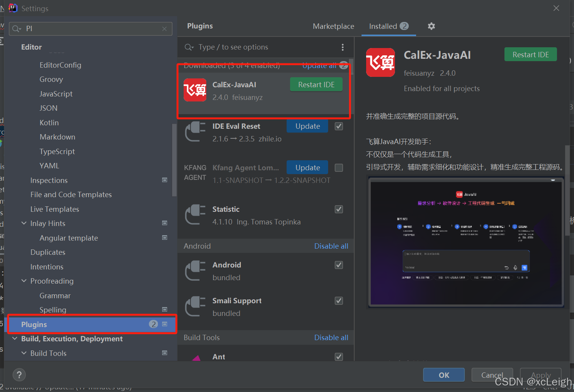Click Restart IDE in the plugin details
Screen dimensions: 574x392
coord(530,55)
